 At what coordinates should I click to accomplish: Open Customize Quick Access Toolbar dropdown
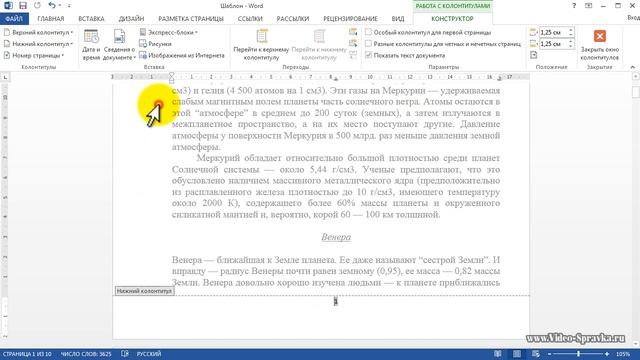[x=69, y=6]
